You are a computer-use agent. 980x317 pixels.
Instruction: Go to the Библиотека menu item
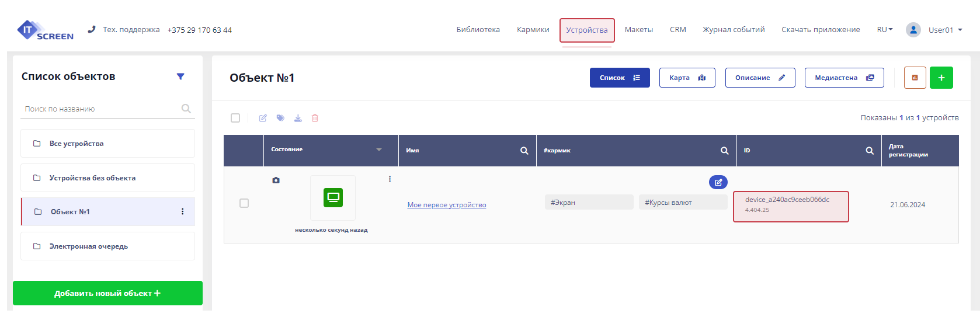[x=478, y=30]
